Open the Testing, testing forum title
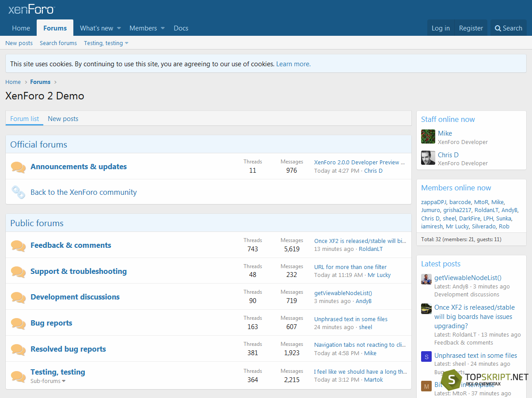532x398 pixels. point(58,372)
